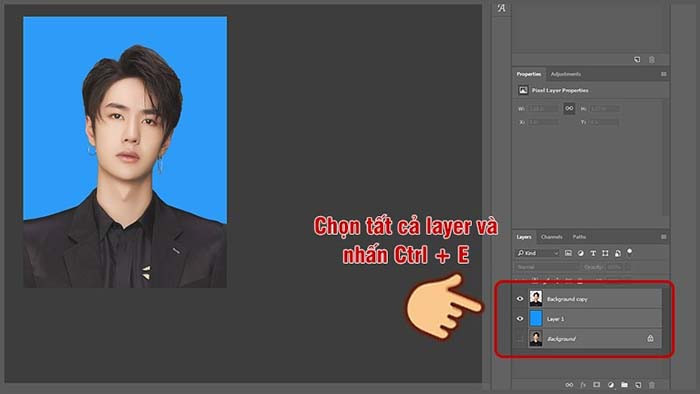Switch to the Properties tab
This screenshot has height=394, width=700.
pyautogui.click(x=529, y=74)
